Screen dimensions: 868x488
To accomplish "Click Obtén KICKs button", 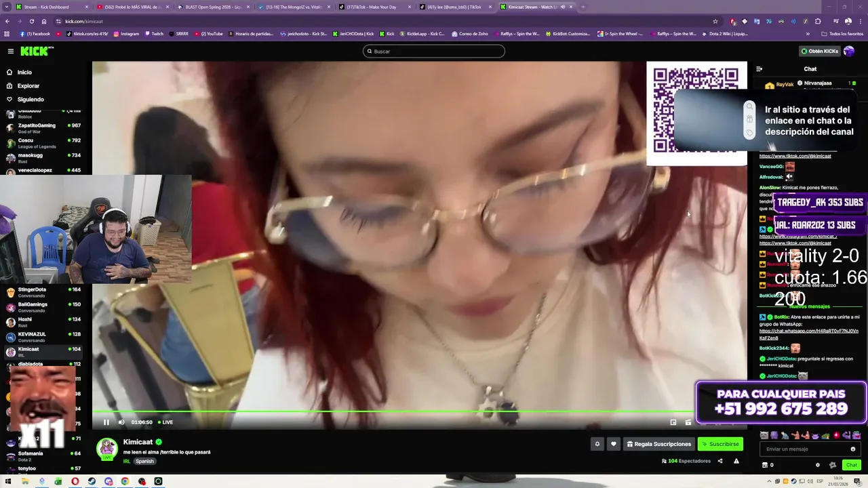I will coord(819,51).
